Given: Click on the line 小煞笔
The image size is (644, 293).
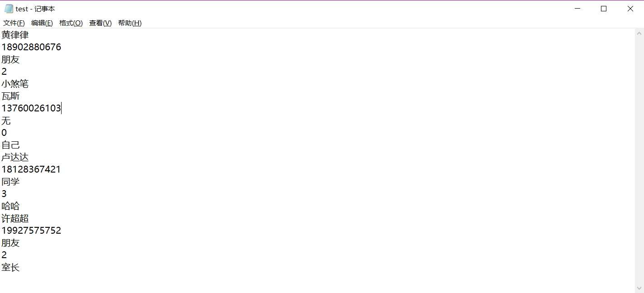Looking at the screenshot, I should coord(15,84).
